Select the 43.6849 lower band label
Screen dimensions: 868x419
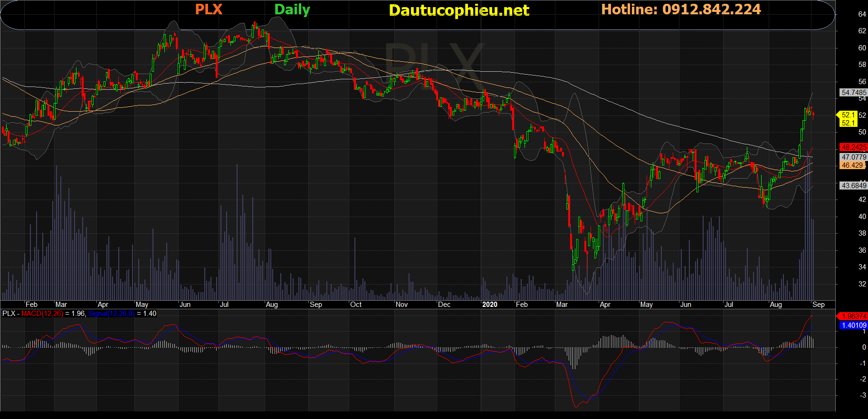853,186
